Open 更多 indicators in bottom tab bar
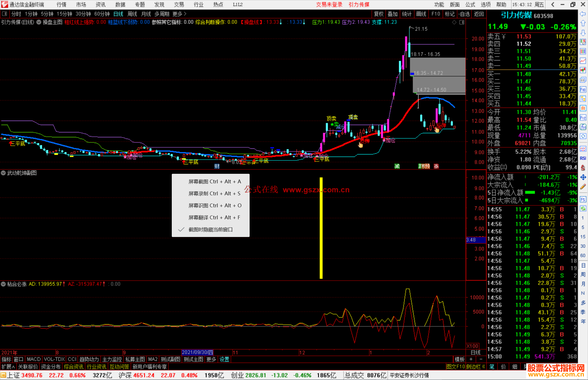This screenshot has width=588, height=380. coord(211,359)
